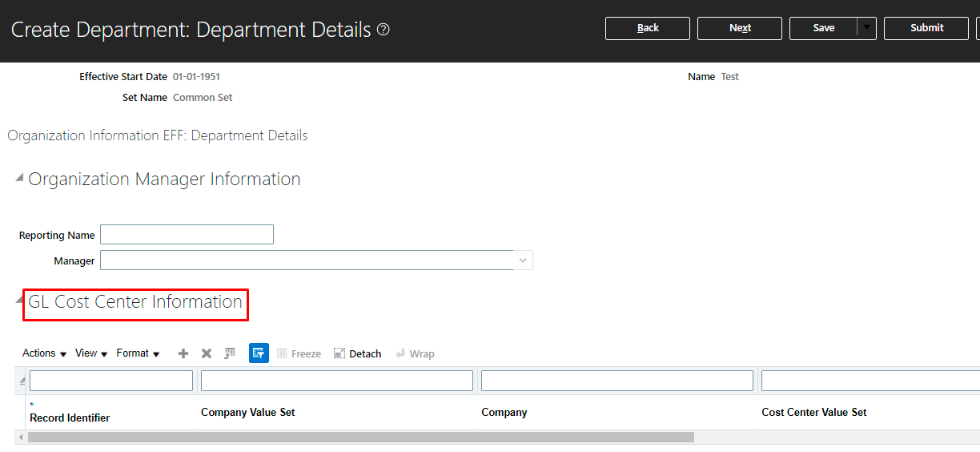Open the Manager dropdown list
The image size is (980, 452).
[x=523, y=260]
